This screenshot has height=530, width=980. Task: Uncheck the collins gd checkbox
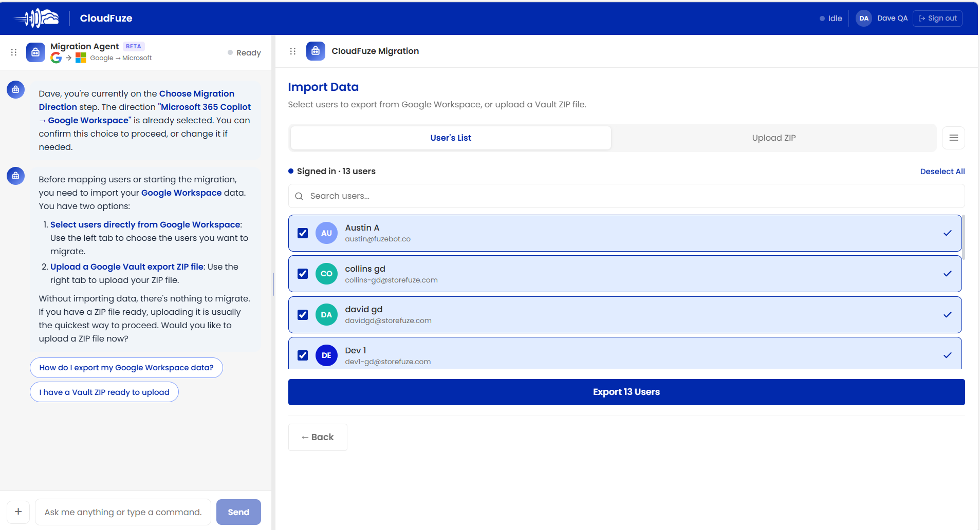pyautogui.click(x=303, y=274)
